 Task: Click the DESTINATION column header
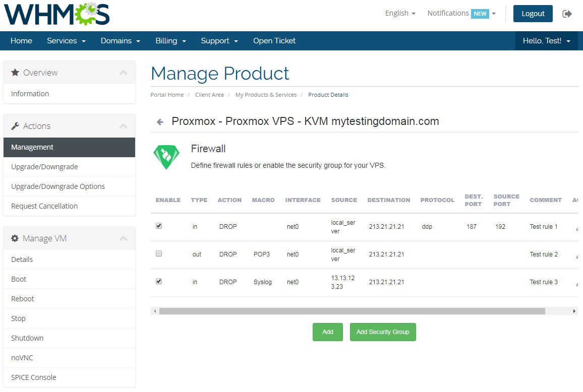tap(388, 200)
